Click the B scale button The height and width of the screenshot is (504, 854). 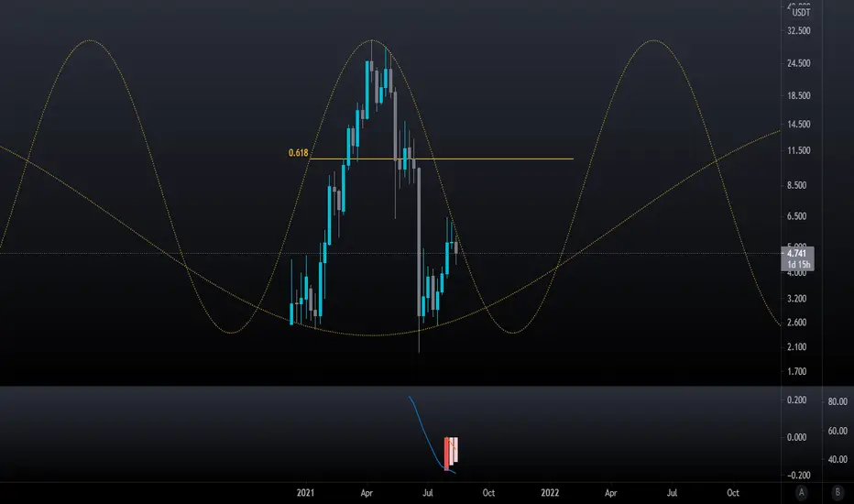click(x=838, y=493)
